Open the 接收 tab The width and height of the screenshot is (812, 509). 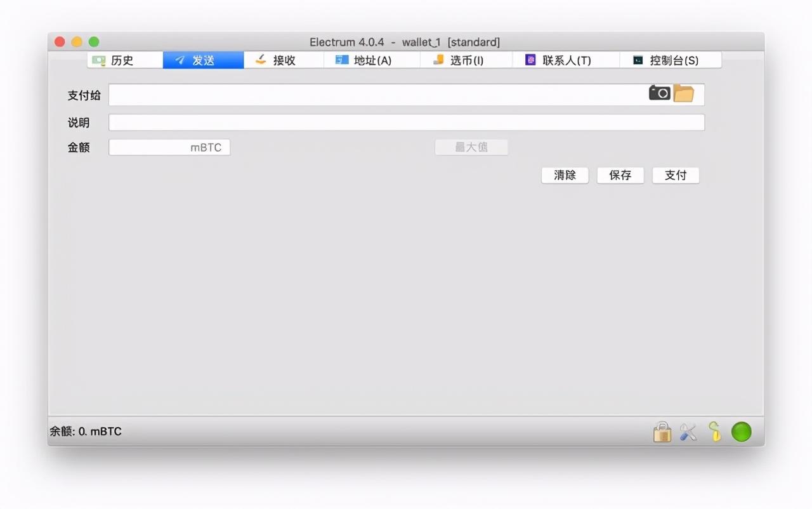(x=284, y=60)
